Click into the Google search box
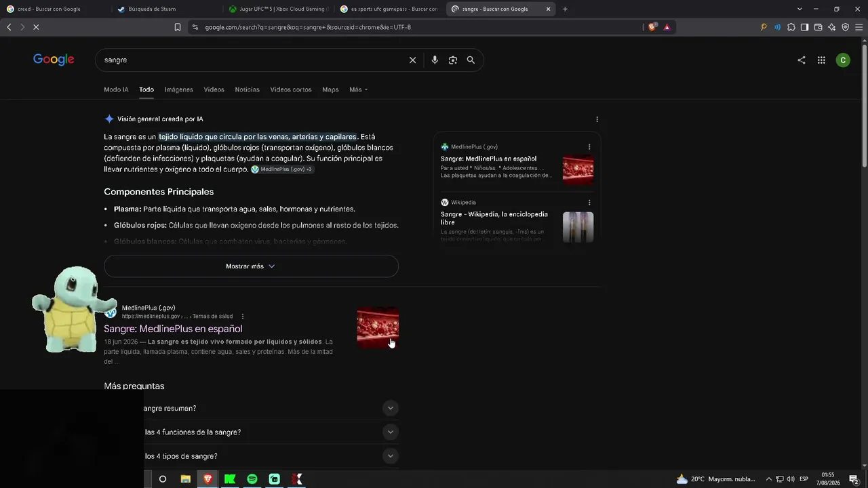Viewport: 868px width, 488px height. tap(254, 60)
